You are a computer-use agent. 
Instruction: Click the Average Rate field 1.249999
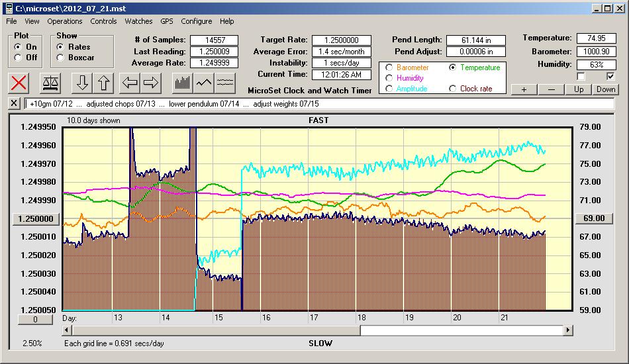[x=215, y=62]
